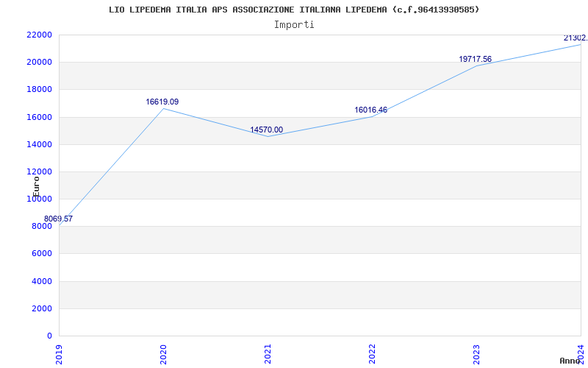Click the chart title LIO LIPEDEMA ITALIA APS
This screenshot has width=588, height=368.
click(x=294, y=10)
